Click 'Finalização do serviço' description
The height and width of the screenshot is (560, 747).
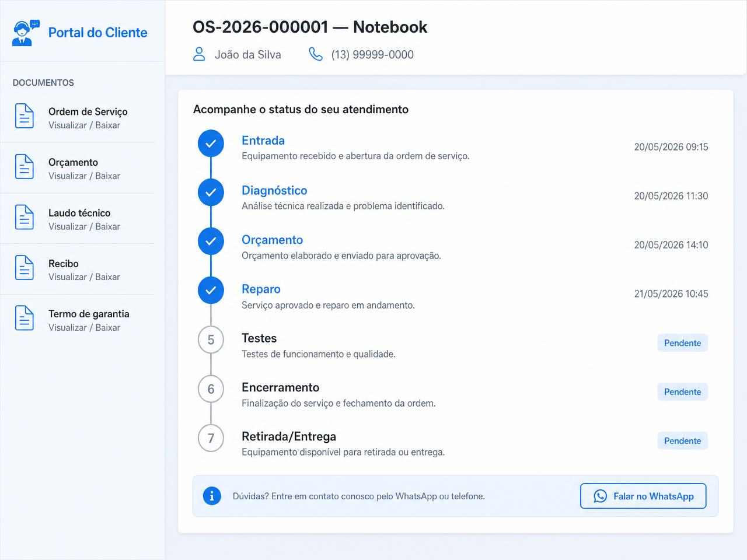point(338,403)
